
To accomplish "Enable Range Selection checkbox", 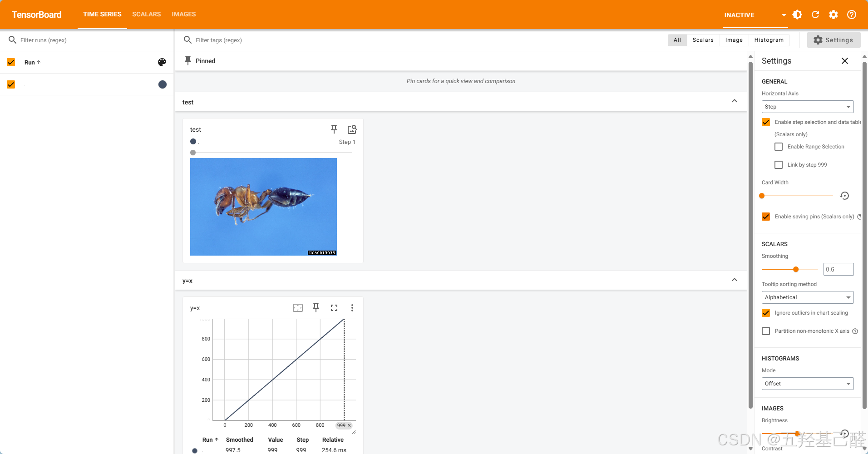I will (779, 147).
